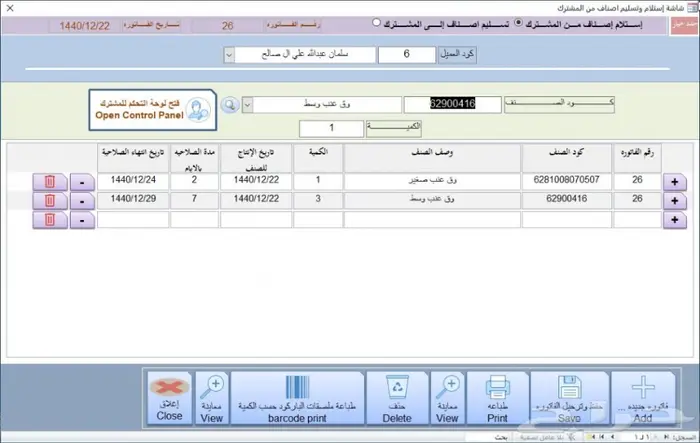
Task: Click the invoice date 1440/12/22 in header
Action: coord(85,26)
